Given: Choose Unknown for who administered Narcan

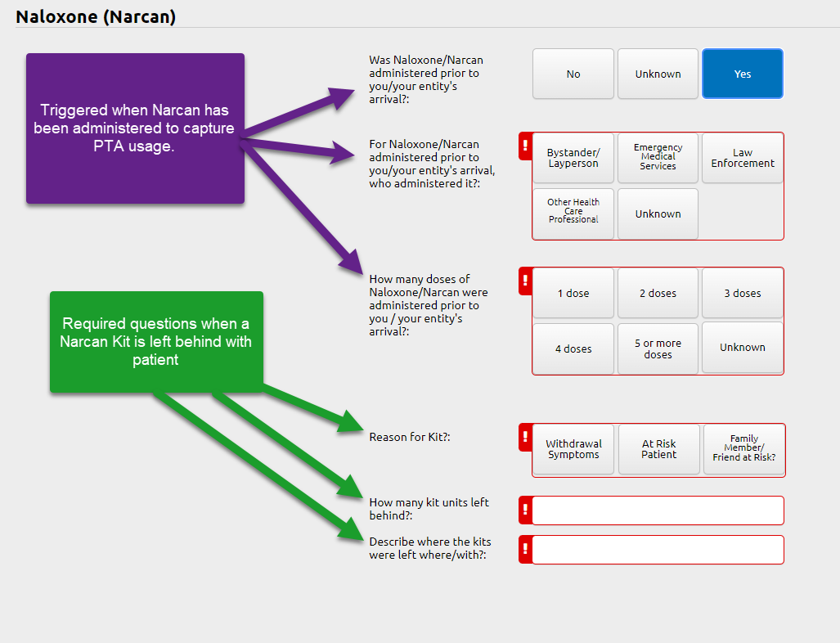Looking at the screenshot, I should pos(658,214).
